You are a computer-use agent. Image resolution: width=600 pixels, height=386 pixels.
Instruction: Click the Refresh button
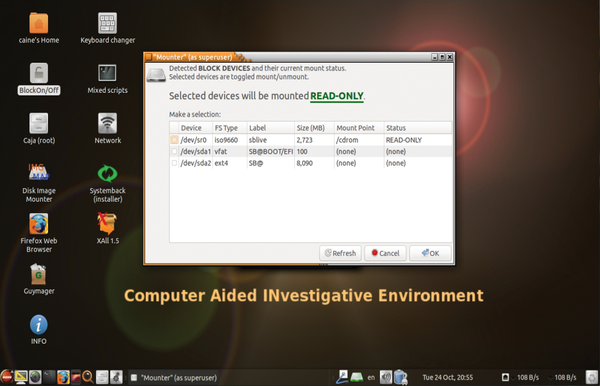click(x=340, y=253)
